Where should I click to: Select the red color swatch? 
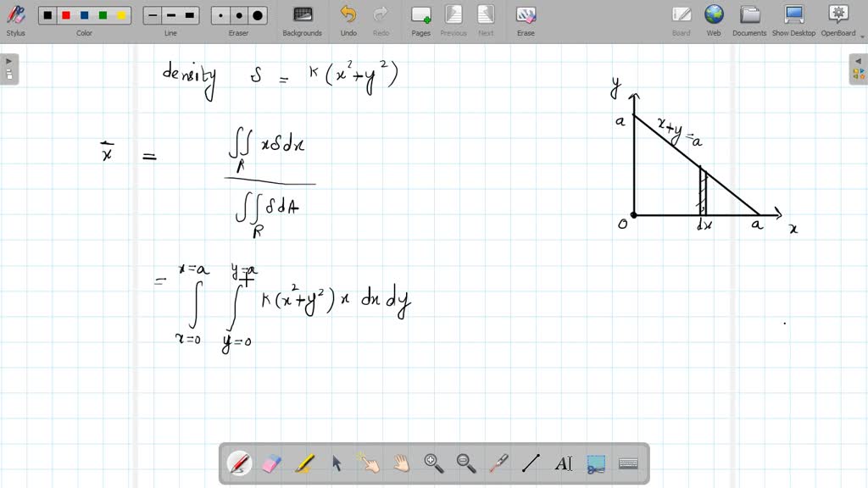(64, 14)
